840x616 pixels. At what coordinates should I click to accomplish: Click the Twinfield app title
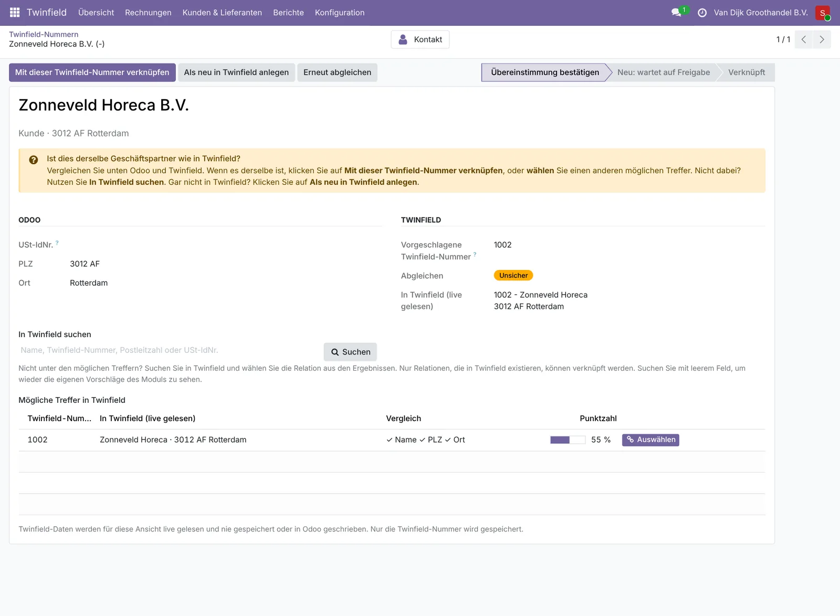[x=47, y=13]
